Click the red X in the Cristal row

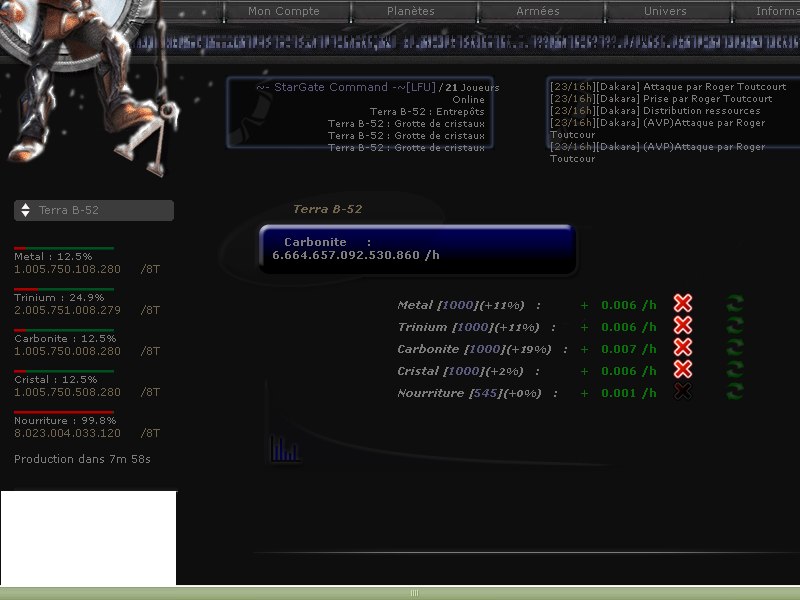point(683,370)
